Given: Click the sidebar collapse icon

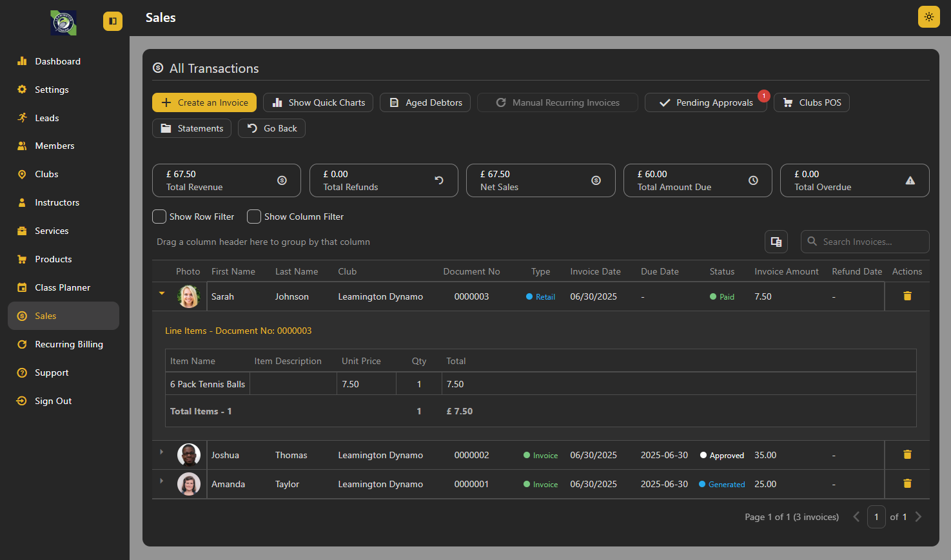Looking at the screenshot, I should pyautogui.click(x=112, y=21).
